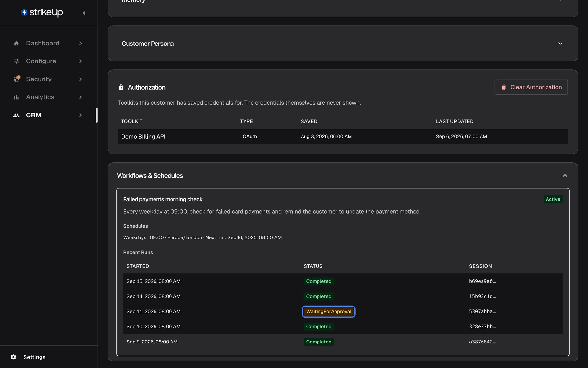Screen dimensions: 588x368
Task: Click the CRM people icon
Action: [x=16, y=115]
